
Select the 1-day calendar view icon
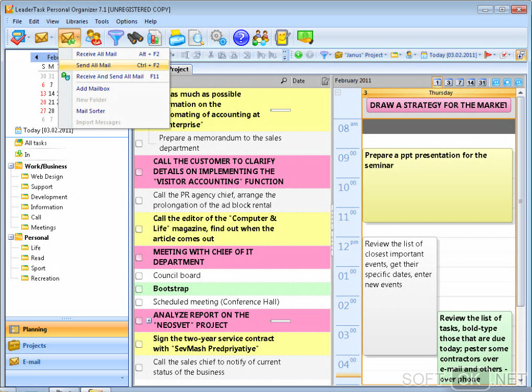(x=437, y=82)
